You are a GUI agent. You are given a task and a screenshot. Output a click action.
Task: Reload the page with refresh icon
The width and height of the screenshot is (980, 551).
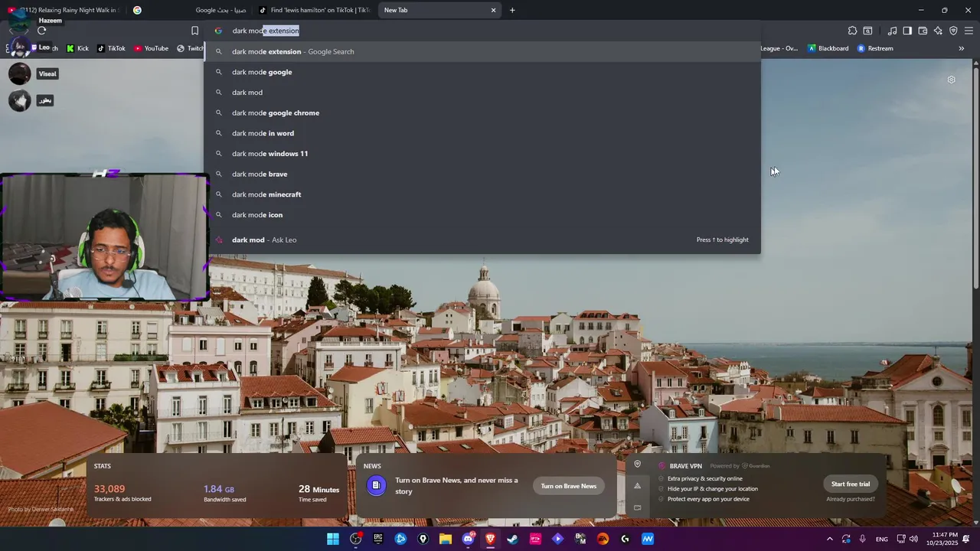click(x=41, y=31)
